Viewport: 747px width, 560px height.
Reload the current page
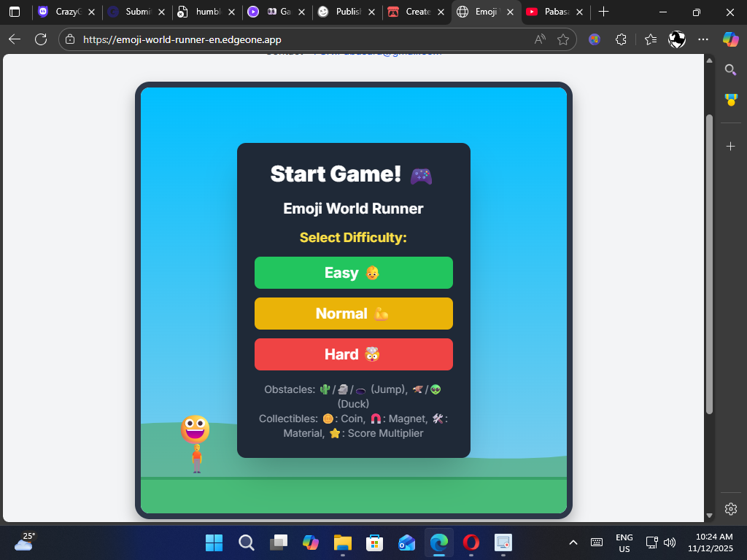pos(41,39)
